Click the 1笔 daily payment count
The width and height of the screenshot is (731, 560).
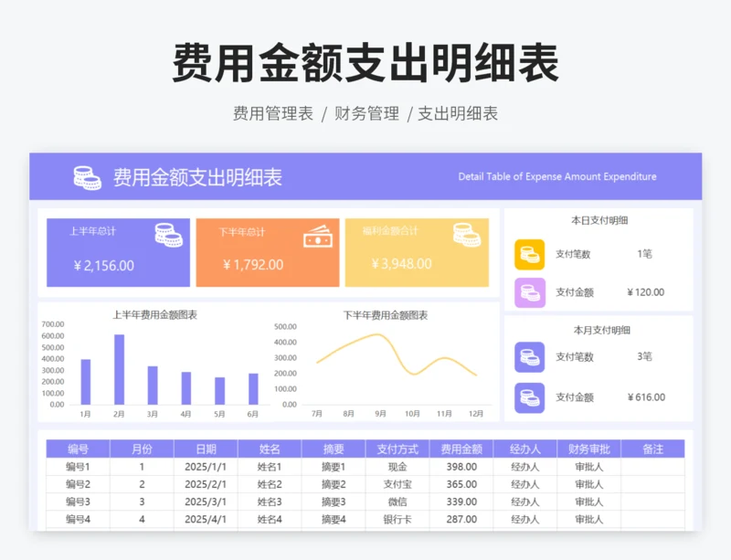click(x=645, y=254)
